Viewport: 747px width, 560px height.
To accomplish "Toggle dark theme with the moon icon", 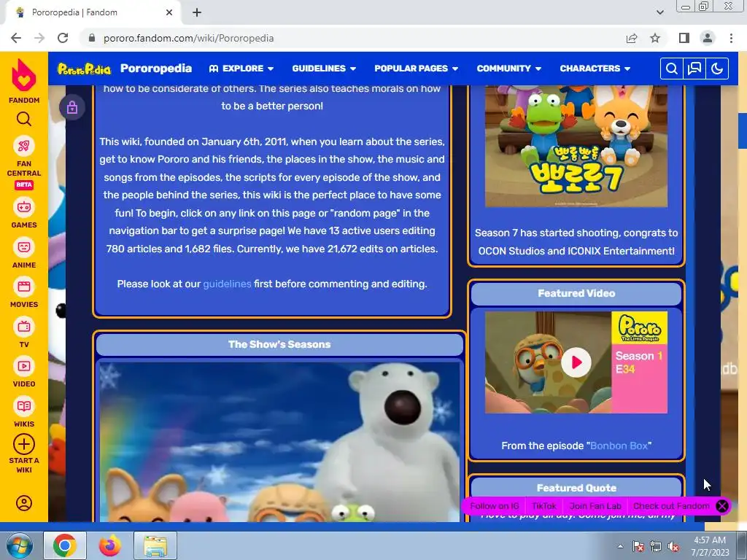I will 717,69.
